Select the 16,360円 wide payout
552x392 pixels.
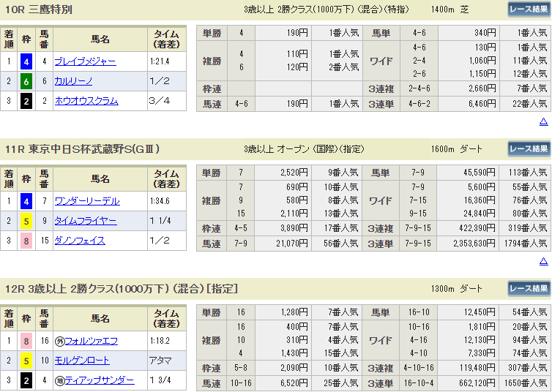click(x=480, y=200)
